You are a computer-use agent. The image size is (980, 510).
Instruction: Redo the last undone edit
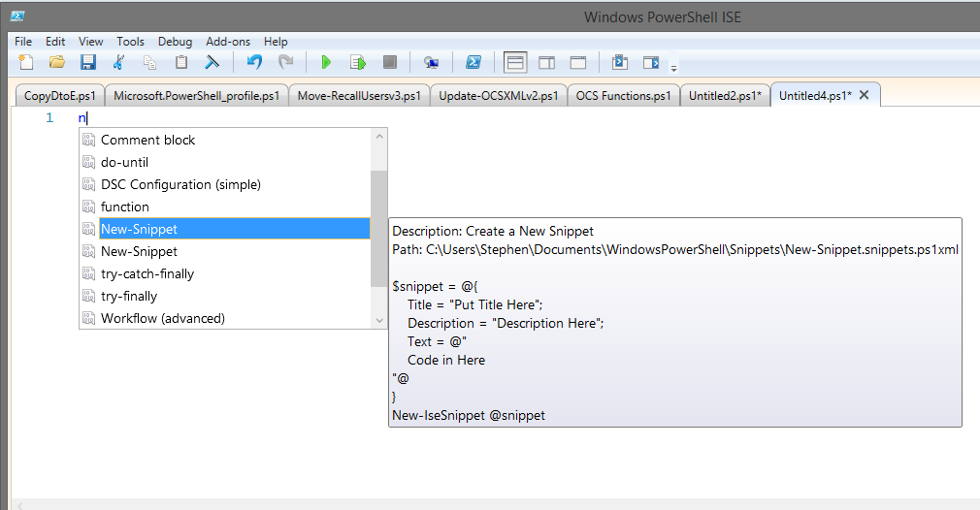[x=285, y=62]
